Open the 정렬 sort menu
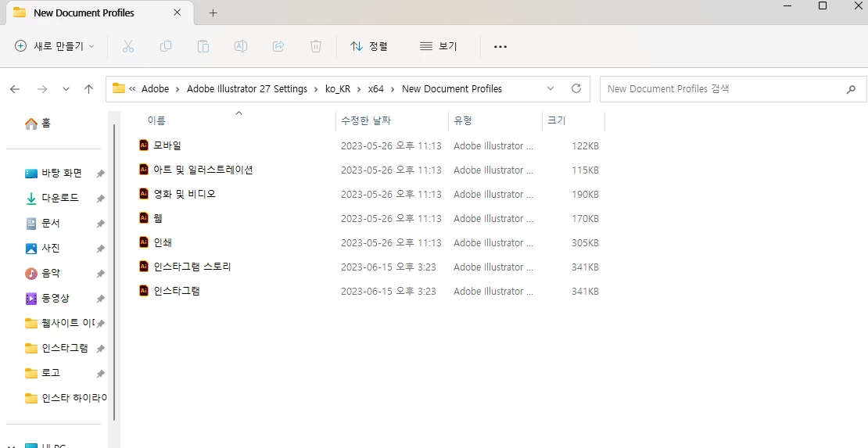Viewport: 868px width, 448px height. click(x=369, y=46)
